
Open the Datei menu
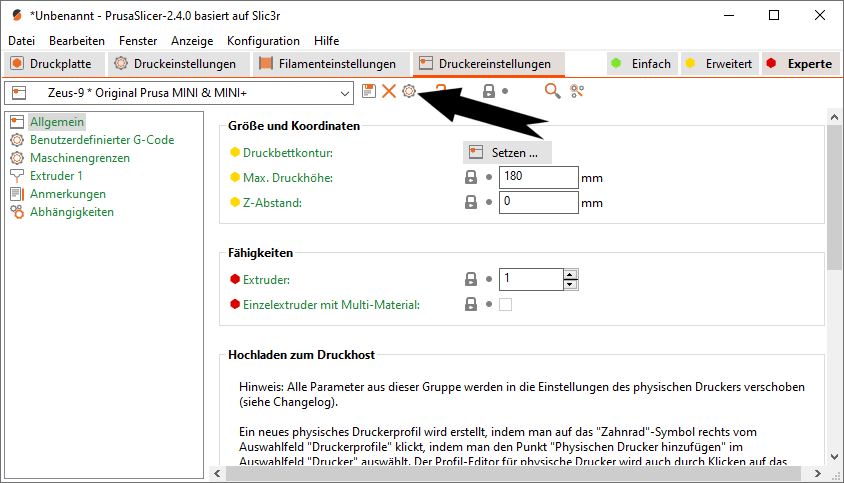click(x=22, y=40)
